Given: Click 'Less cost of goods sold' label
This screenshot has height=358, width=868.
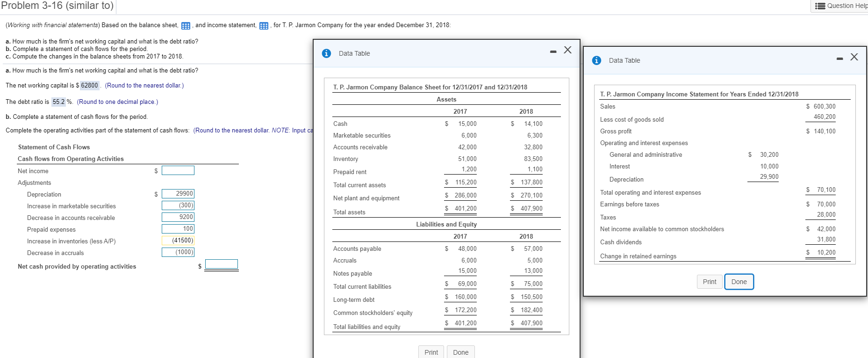Looking at the screenshot, I should click(x=632, y=120).
